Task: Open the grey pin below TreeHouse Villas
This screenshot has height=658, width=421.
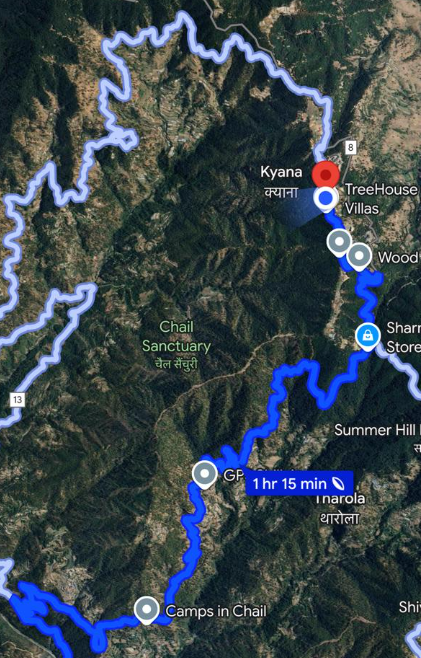Action: pos(339,243)
